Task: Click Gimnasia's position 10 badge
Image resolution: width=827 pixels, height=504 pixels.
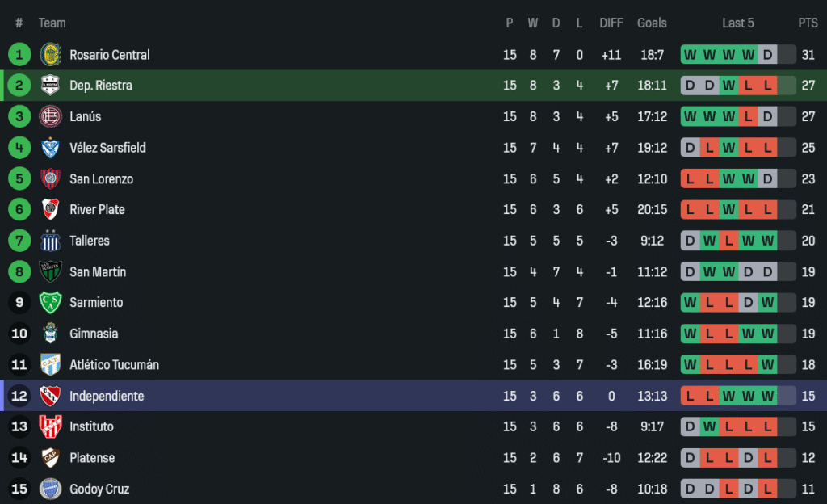Action: click(x=19, y=334)
